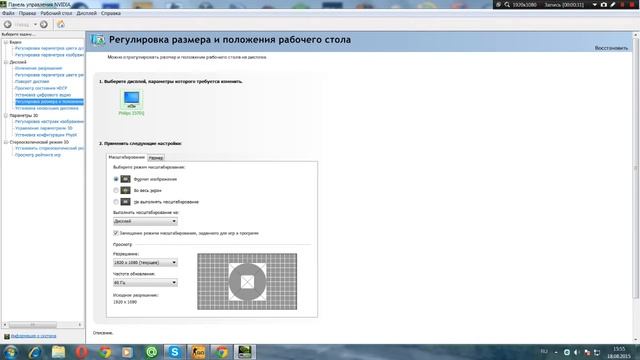The height and width of the screenshot is (360, 640).
Task: Click the volume speaker tray icon
Action: 577,352
